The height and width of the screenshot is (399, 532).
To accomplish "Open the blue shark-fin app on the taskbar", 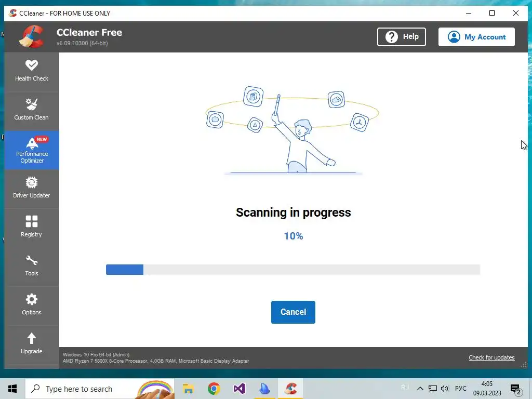I will point(264,389).
